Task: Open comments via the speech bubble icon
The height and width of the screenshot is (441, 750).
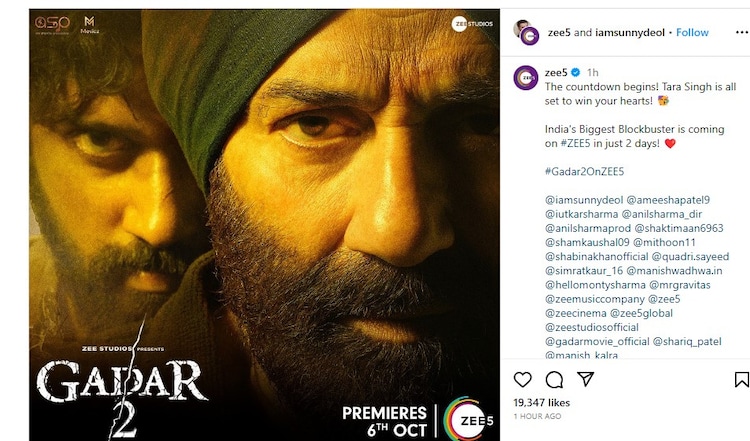Action: click(553, 380)
